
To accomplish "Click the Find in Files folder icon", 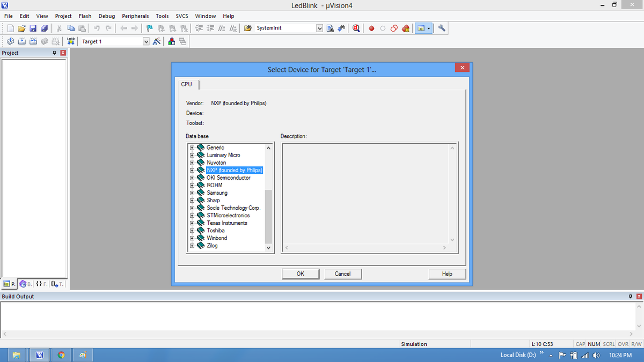I will (248, 28).
